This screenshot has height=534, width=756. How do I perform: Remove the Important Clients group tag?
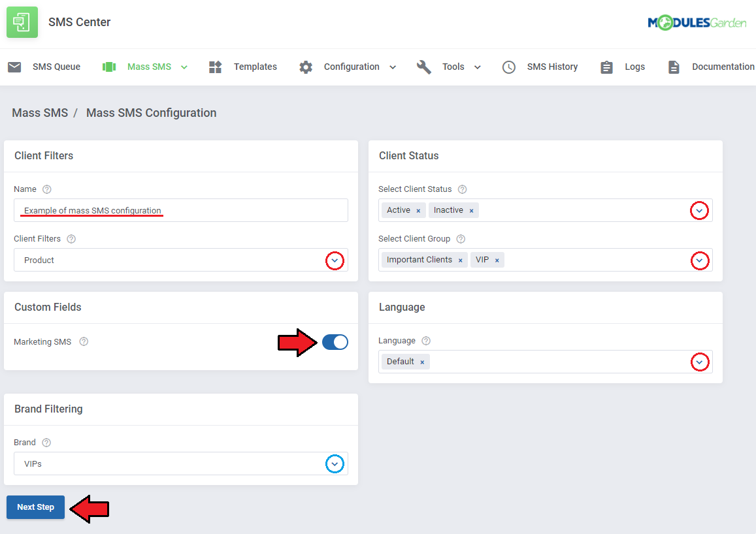461,260
